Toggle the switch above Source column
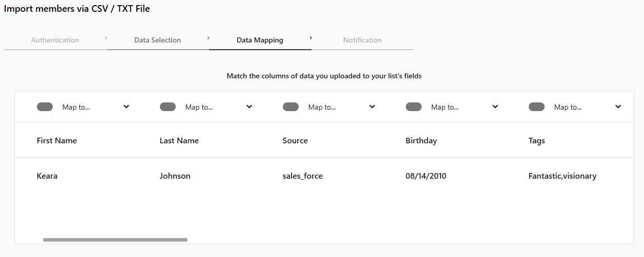This screenshot has width=644, height=257. click(291, 107)
